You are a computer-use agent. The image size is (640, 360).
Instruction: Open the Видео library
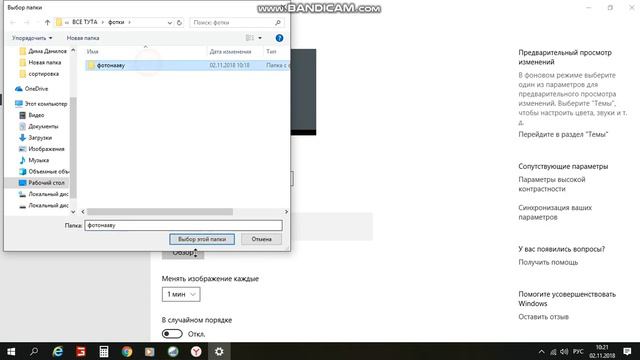click(x=32, y=115)
